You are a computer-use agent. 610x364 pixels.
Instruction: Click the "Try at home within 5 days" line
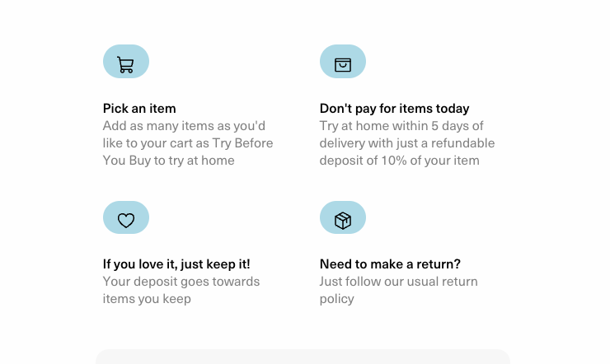401,126
